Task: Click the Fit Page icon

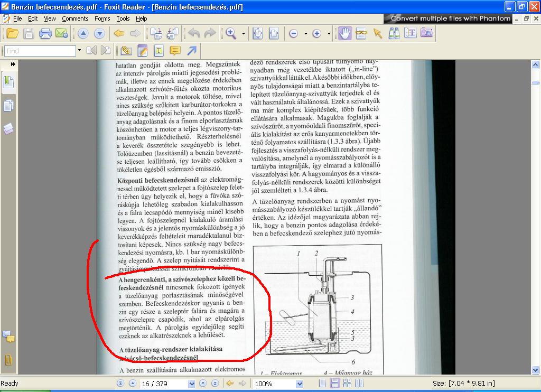Action: [x=258, y=33]
